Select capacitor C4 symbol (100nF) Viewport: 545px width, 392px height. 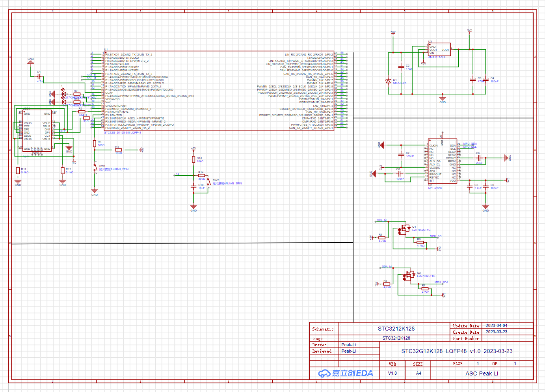point(485,80)
